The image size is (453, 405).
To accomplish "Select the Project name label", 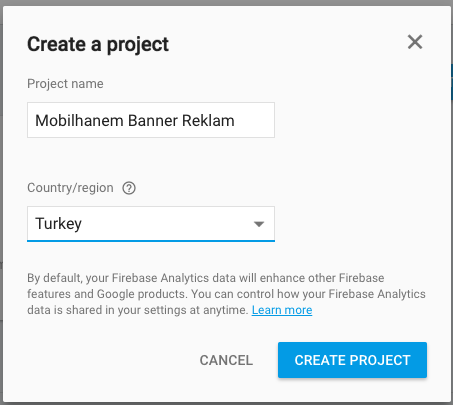I will (65, 84).
